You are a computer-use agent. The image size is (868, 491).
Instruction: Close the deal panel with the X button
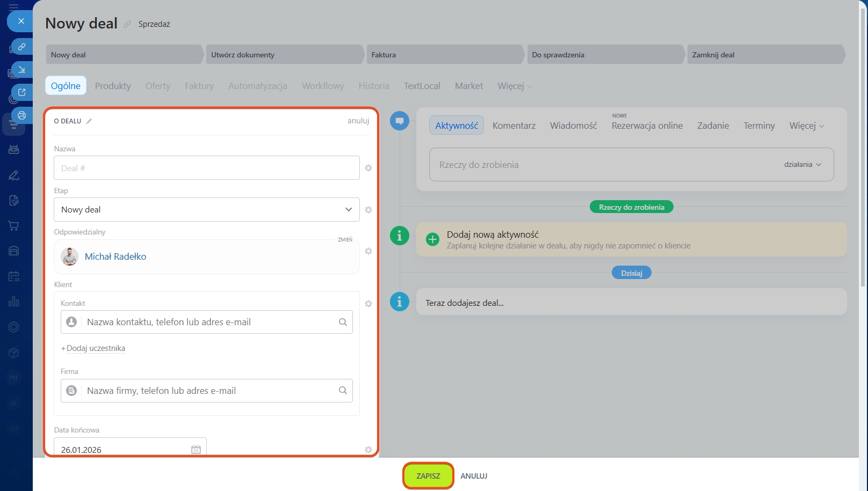tap(21, 21)
